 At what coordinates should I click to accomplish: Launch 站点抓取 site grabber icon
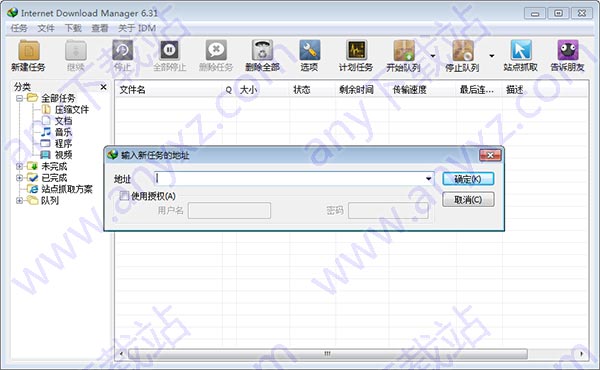click(x=521, y=50)
